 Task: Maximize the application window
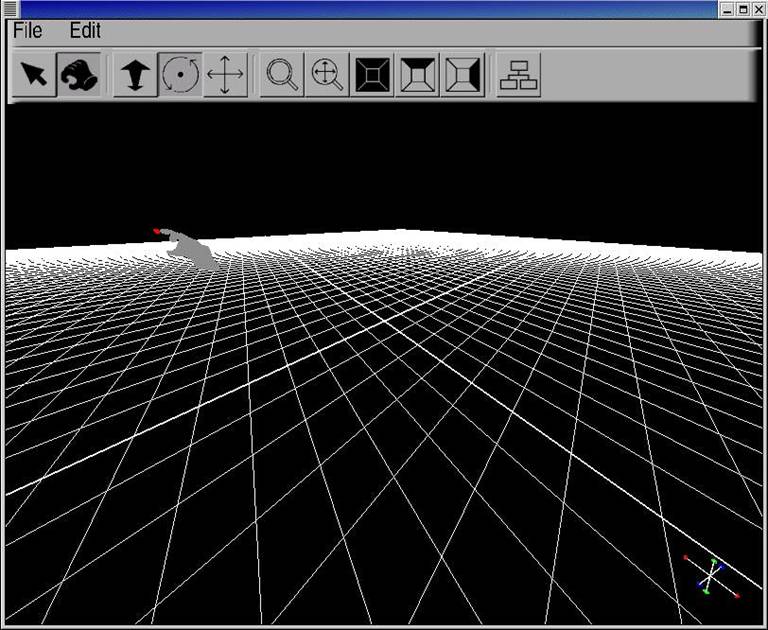tap(743, 9)
